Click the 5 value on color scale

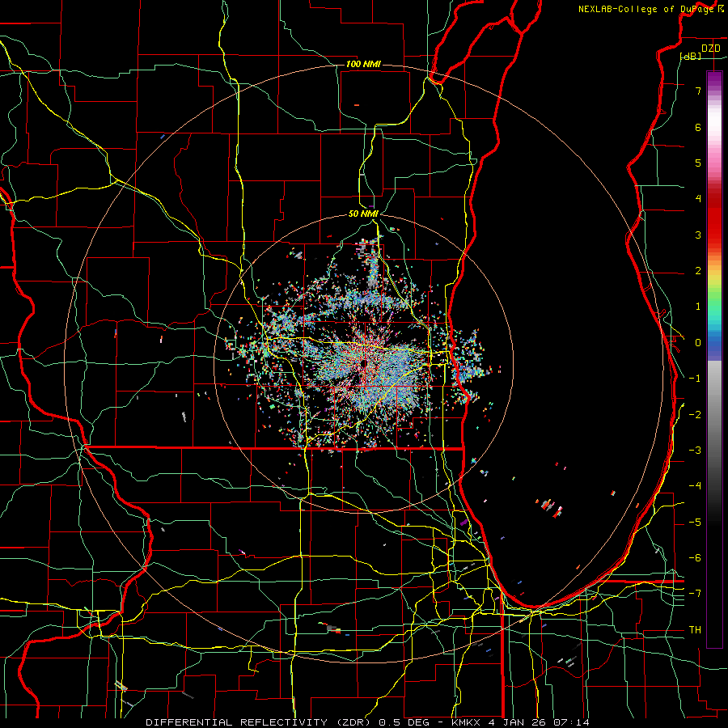(x=698, y=163)
